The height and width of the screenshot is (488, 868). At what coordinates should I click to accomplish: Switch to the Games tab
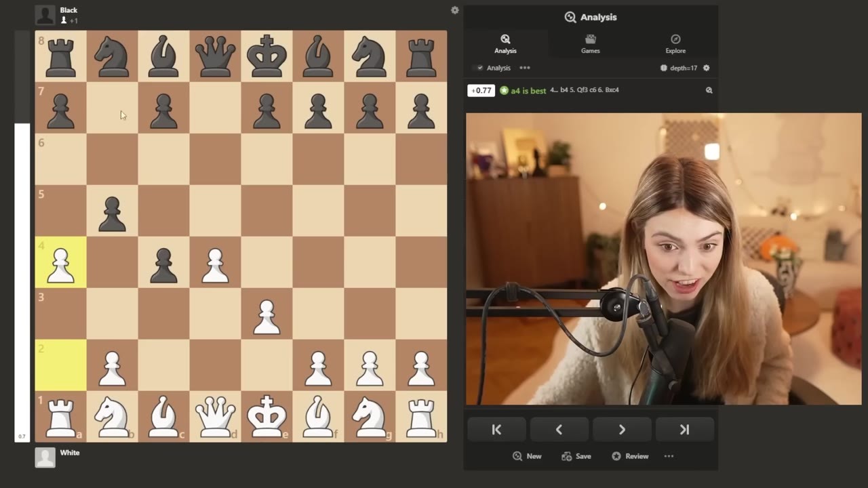[591, 44]
